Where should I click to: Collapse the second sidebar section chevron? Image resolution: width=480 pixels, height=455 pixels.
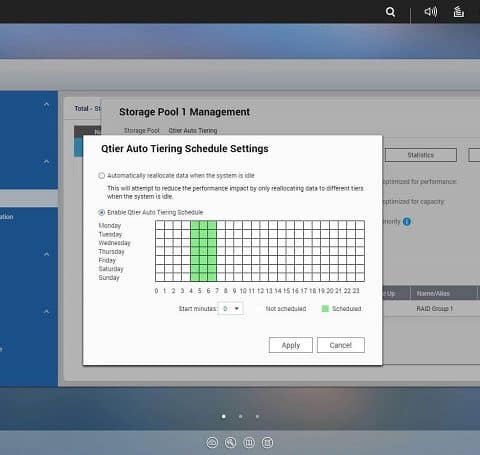[46, 162]
